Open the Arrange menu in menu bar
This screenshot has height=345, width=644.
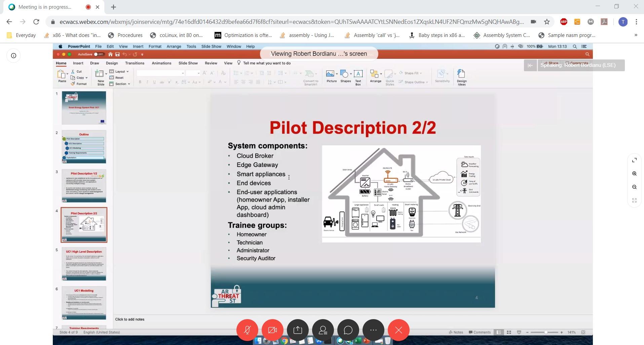point(174,46)
